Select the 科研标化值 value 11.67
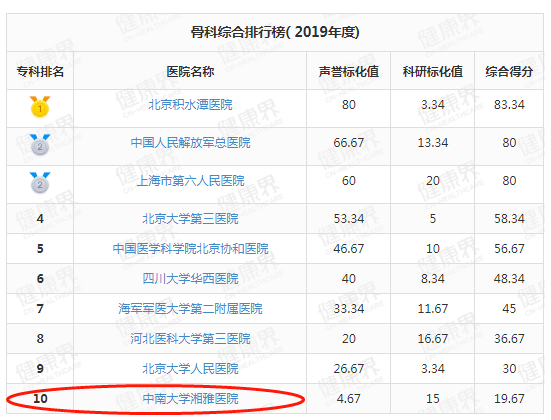 point(433,309)
